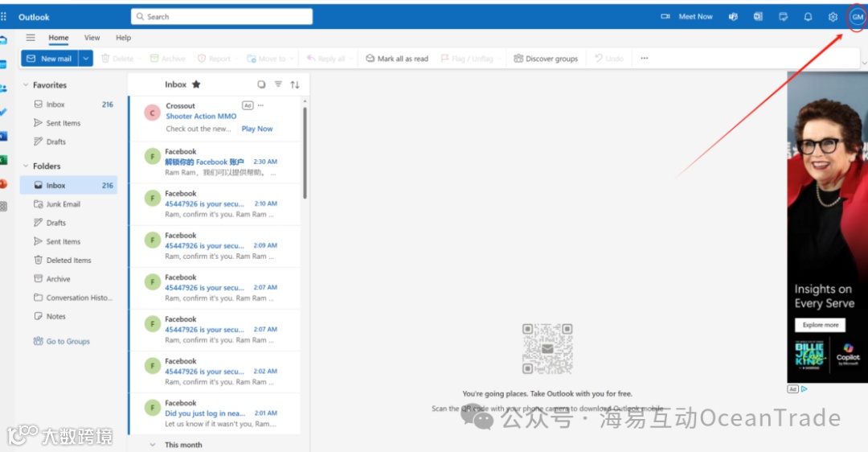Select the Crossout ad via its C avatar
Image resolution: width=868 pixels, height=452 pixels.
[152, 113]
